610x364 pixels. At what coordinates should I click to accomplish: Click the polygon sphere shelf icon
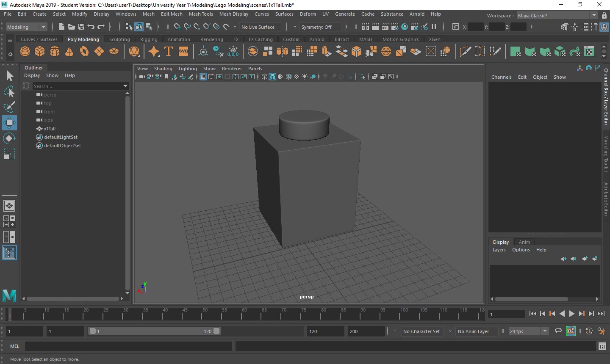pos(25,52)
